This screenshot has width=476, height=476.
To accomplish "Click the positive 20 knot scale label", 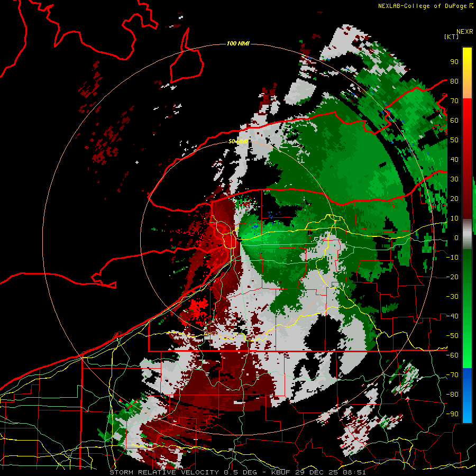I will [x=454, y=198].
